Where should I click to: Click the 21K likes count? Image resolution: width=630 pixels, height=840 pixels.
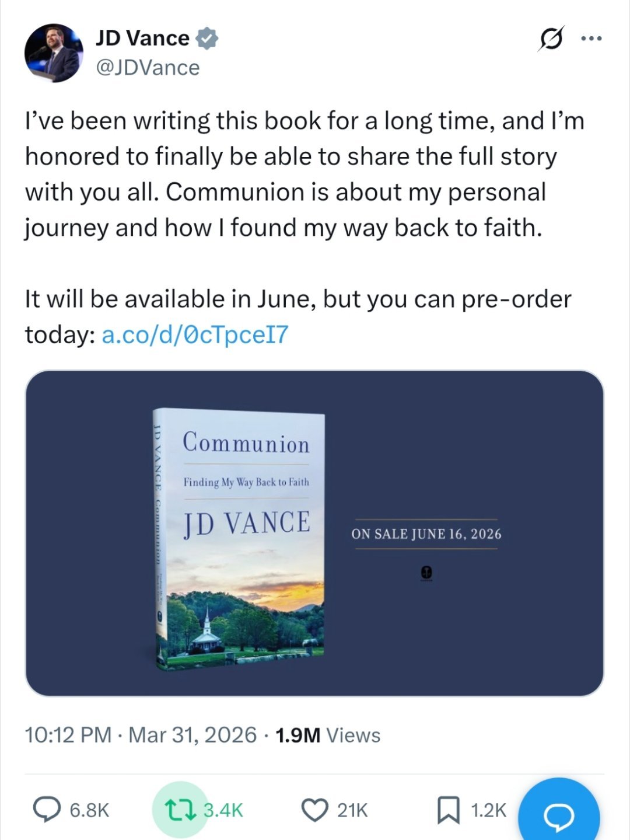(x=352, y=810)
